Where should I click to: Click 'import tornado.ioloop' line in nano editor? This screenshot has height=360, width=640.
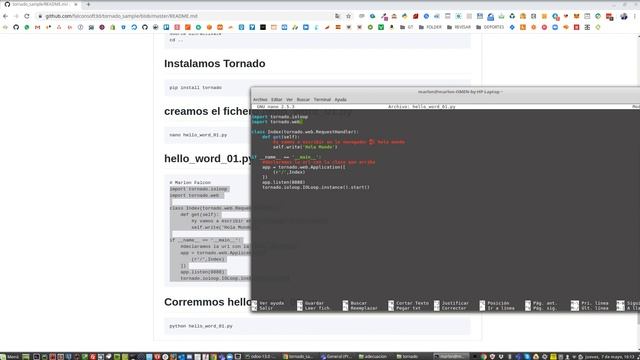pyautogui.click(x=280, y=117)
